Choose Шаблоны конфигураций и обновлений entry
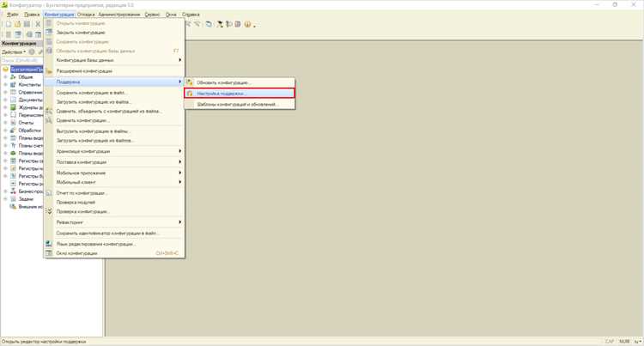The image size is (644, 346). click(x=240, y=104)
